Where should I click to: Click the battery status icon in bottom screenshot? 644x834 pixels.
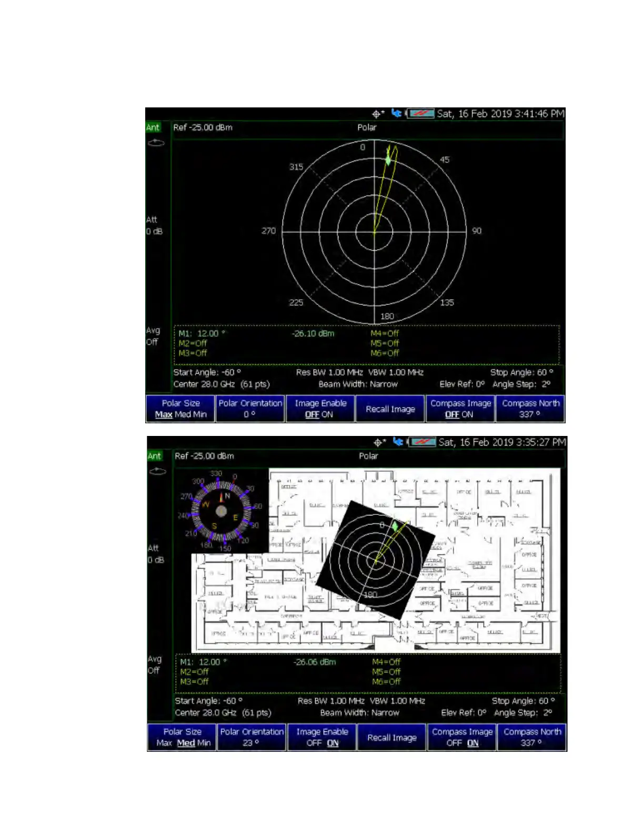click(x=422, y=442)
